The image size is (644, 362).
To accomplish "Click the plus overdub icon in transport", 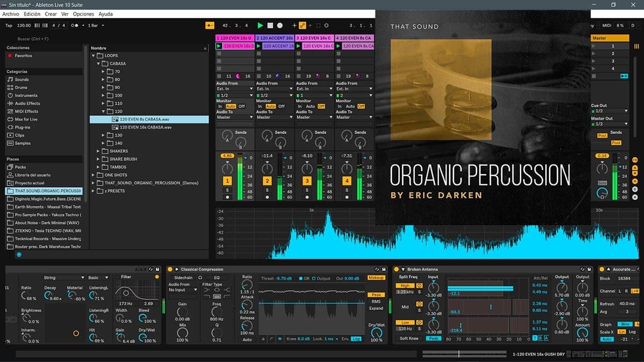I will (x=294, y=25).
